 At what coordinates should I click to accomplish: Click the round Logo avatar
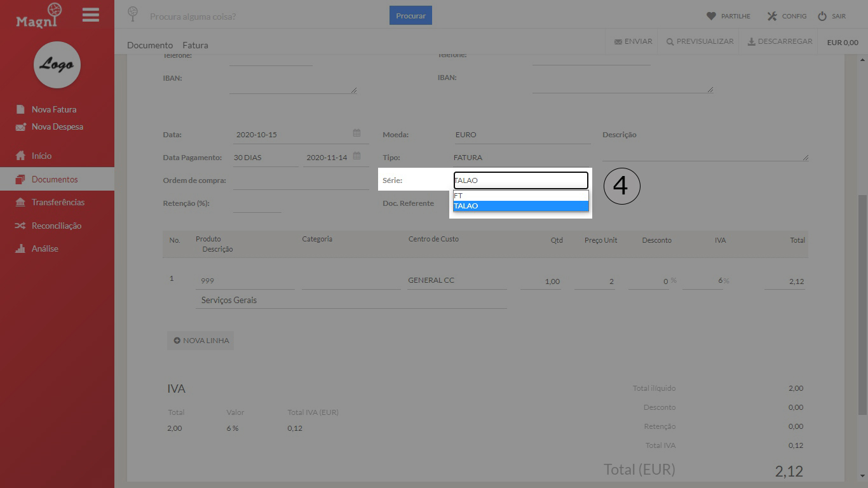[57, 64]
